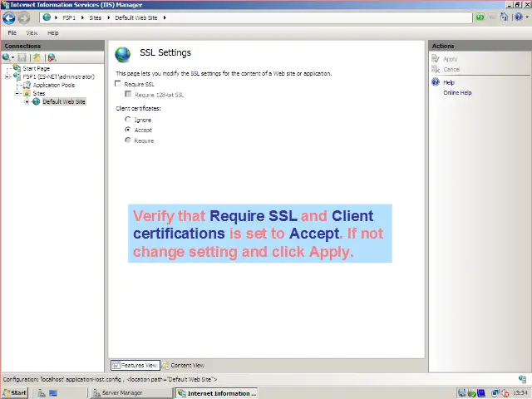Screen dimensions: 532x399
Task: Select the Ignore client certificates option
Action: [x=127, y=120]
